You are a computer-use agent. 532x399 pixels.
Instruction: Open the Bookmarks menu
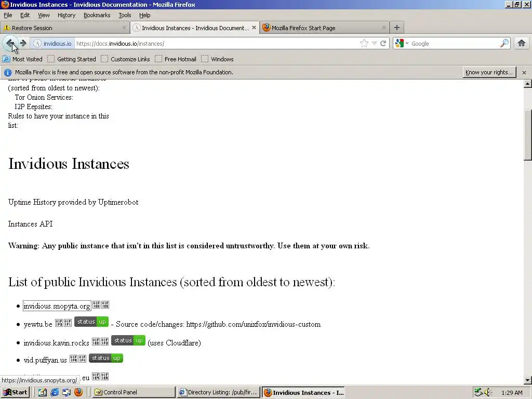[97, 15]
